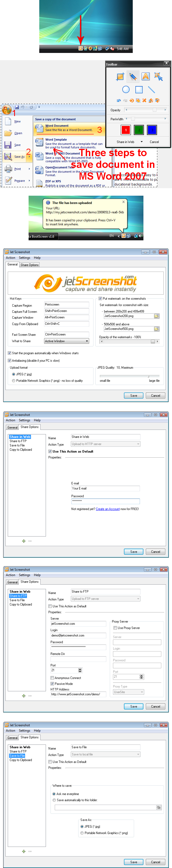Select Ask me everytime option
172x868 pixels.
pyautogui.click(x=54, y=793)
